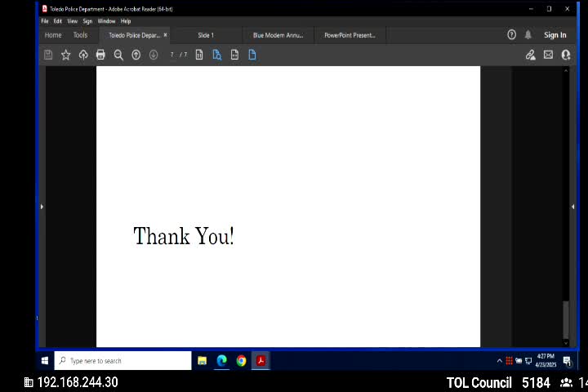Click the magnifier search icon in toolbar
The width and height of the screenshot is (588, 392).
coord(118,55)
